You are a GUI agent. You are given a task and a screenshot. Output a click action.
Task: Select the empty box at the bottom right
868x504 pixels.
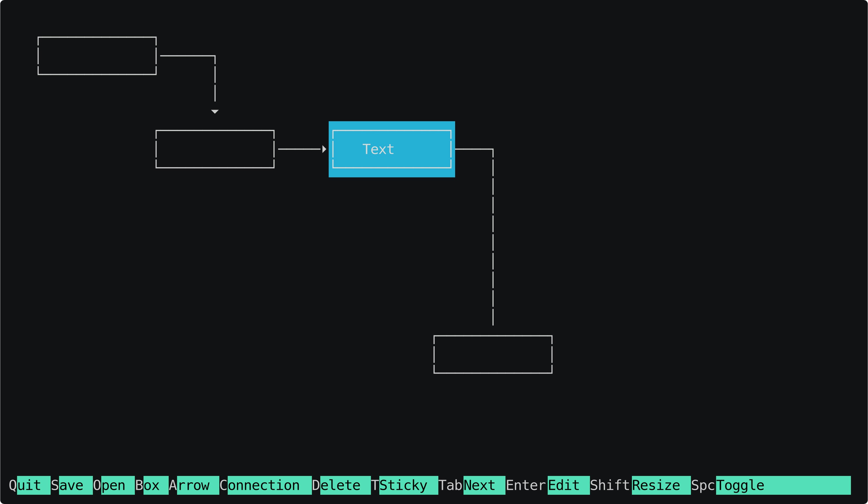tap(493, 354)
